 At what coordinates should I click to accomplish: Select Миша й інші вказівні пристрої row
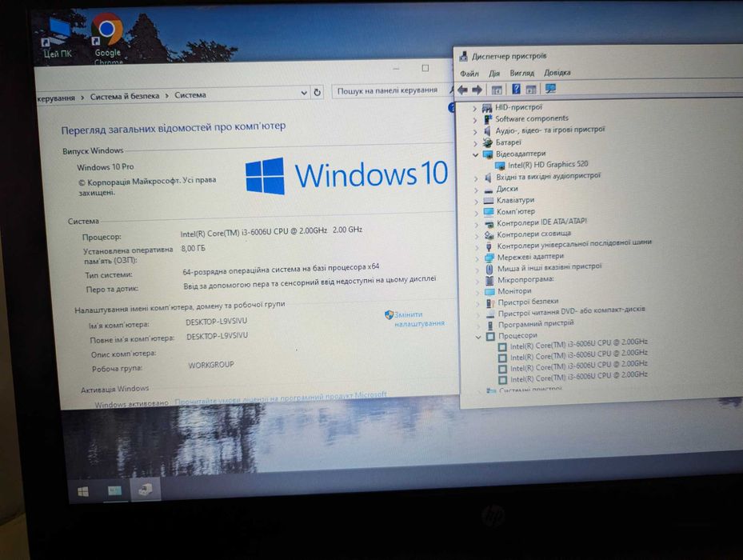[549, 267]
